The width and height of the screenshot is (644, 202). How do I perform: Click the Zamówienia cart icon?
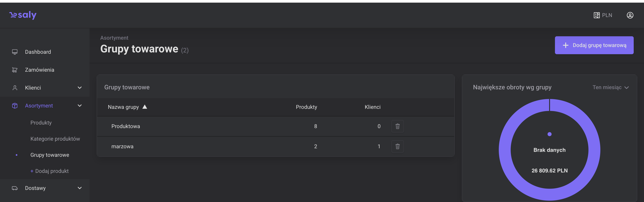15,70
